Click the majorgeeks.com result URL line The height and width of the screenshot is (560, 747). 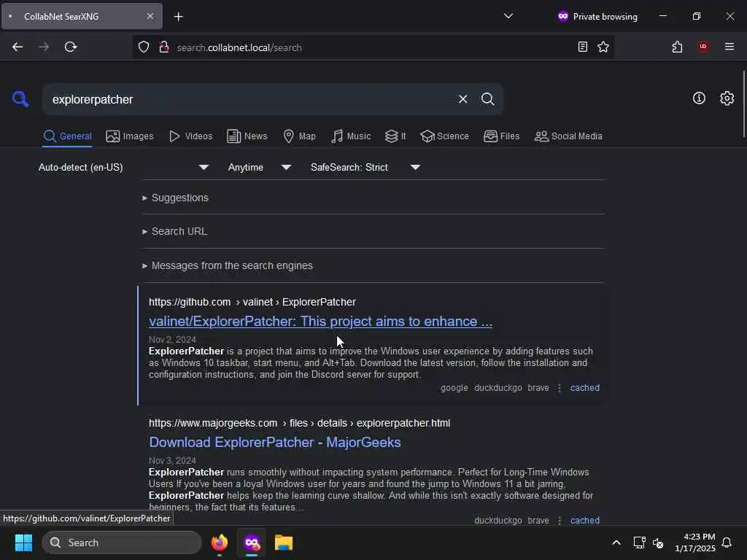pos(299,424)
